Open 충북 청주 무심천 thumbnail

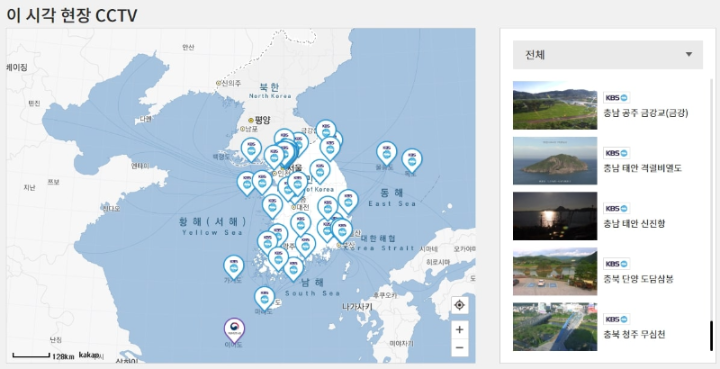pyautogui.click(x=555, y=326)
